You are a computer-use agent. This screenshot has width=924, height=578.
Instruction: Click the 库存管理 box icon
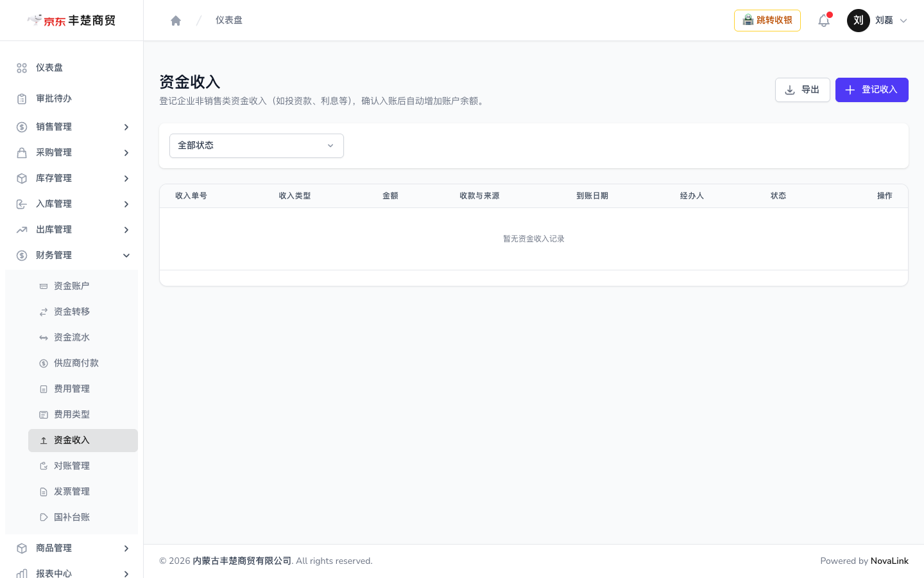point(22,179)
